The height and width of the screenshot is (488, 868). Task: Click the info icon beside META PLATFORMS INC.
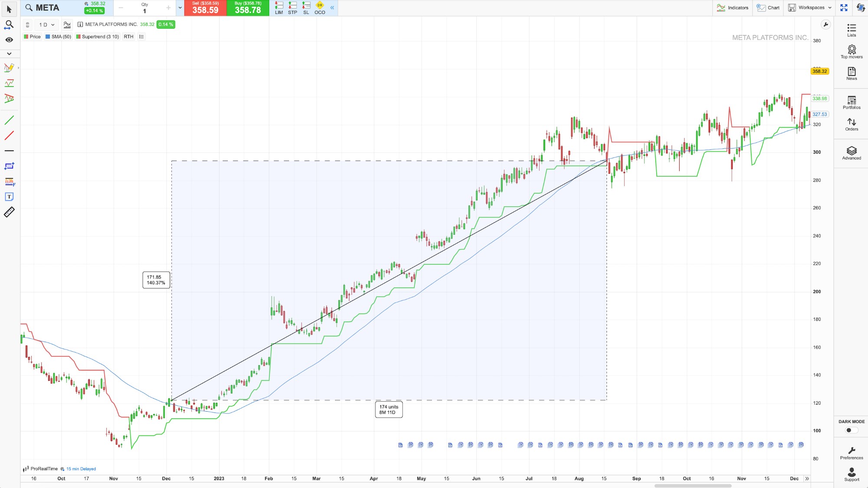click(x=80, y=25)
